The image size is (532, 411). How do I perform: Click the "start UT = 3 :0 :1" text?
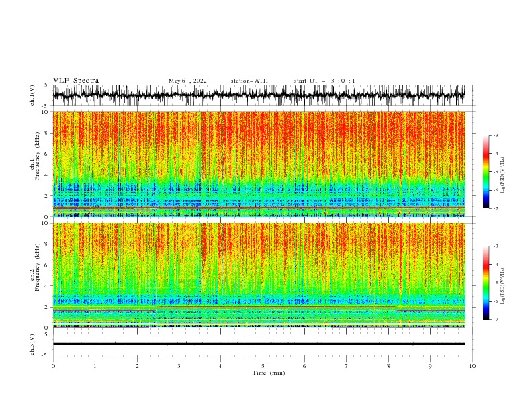click(324, 81)
